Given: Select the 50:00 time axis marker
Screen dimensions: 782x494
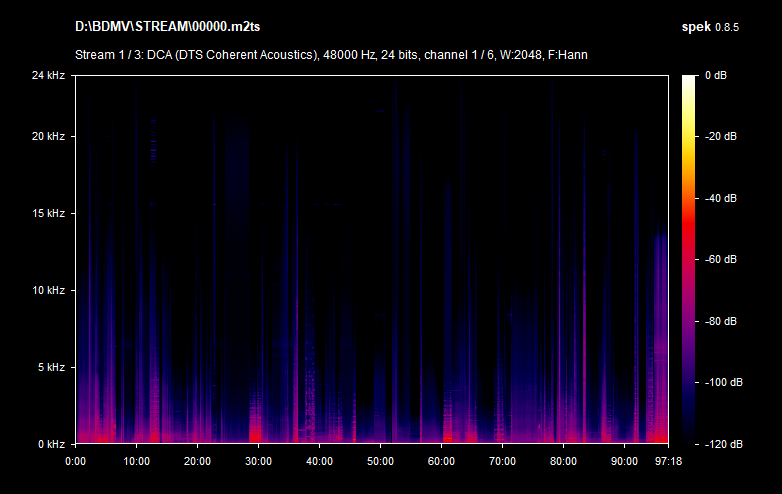Looking at the screenshot, I should click(x=380, y=461).
